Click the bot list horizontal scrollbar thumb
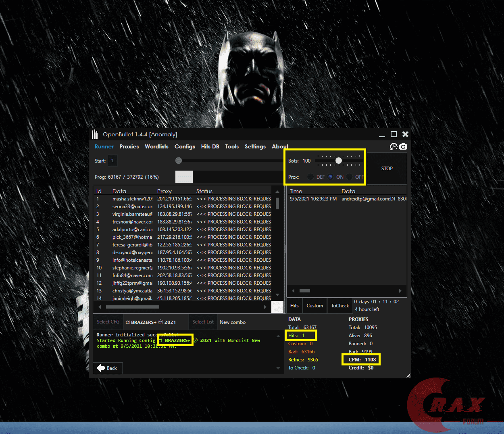The height and width of the screenshot is (434, 504). coord(132,307)
